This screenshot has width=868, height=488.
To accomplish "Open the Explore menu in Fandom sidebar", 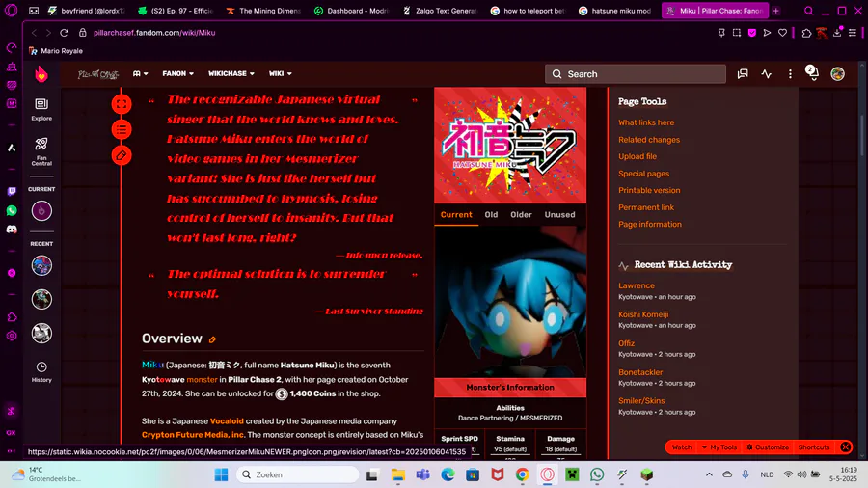I will point(41,109).
